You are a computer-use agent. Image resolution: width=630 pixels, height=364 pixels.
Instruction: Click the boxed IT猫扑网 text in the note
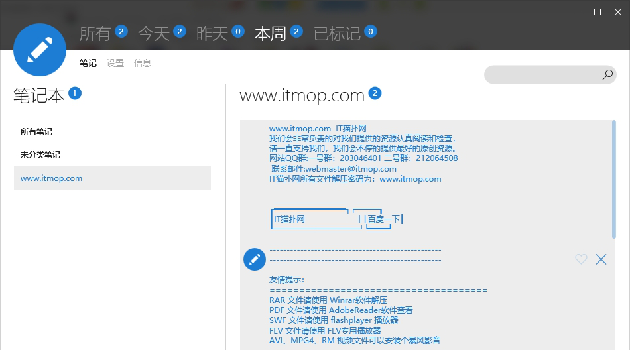289,219
